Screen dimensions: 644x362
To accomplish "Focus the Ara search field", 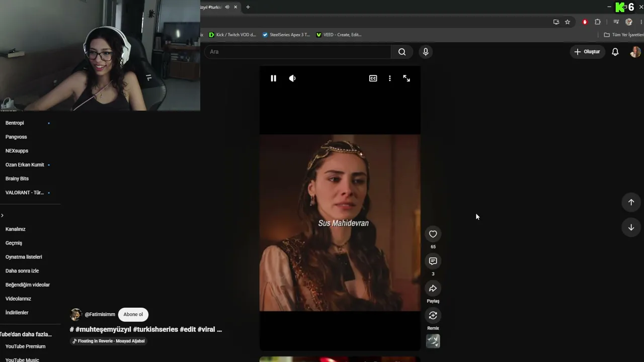I will click(297, 52).
